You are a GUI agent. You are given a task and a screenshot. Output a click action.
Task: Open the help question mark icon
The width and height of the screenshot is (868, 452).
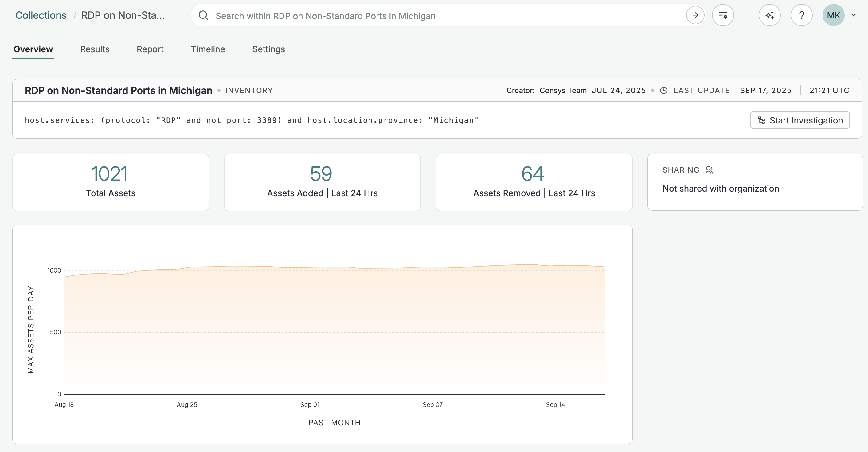tap(802, 15)
